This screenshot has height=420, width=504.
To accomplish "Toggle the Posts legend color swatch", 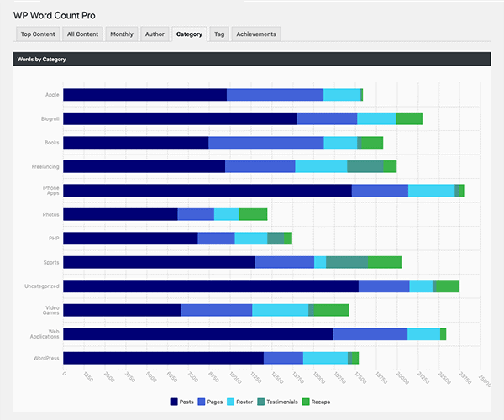I will tap(174, 402).
